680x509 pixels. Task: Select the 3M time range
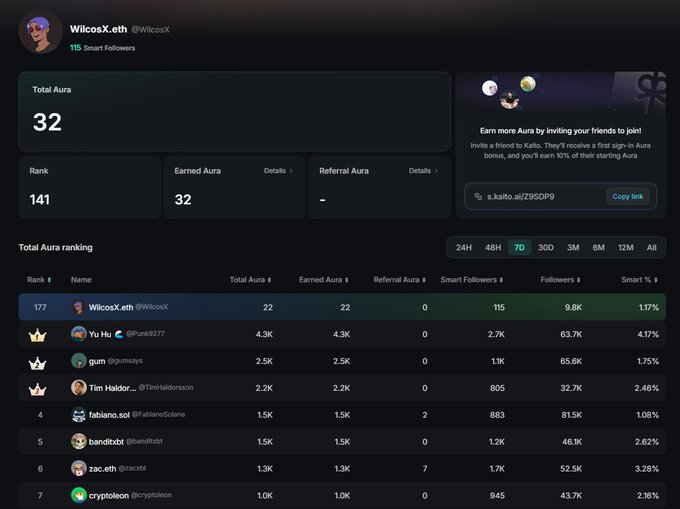pyautogui.click(x=573, y=248)
